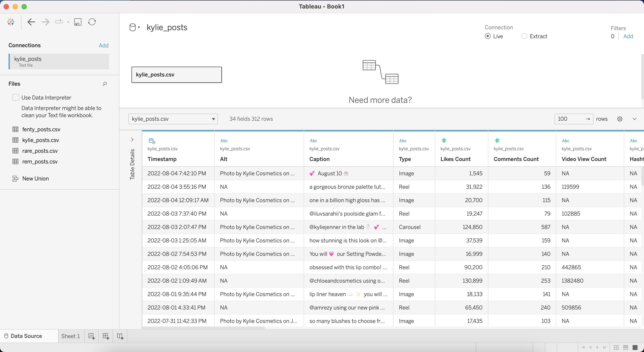Go to first sheet navigation arrow
This screenshot has height=352, width=644.
(x=583, y=347)
